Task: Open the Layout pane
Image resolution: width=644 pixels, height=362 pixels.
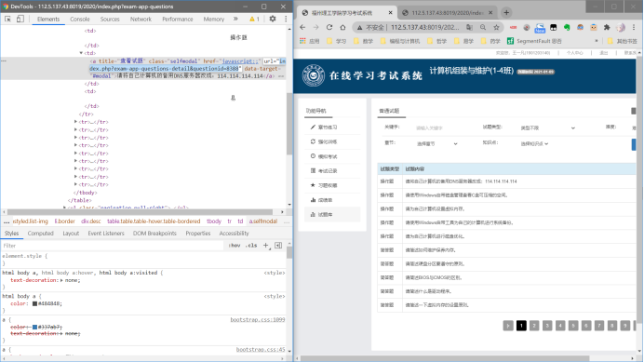Action: 71,233
